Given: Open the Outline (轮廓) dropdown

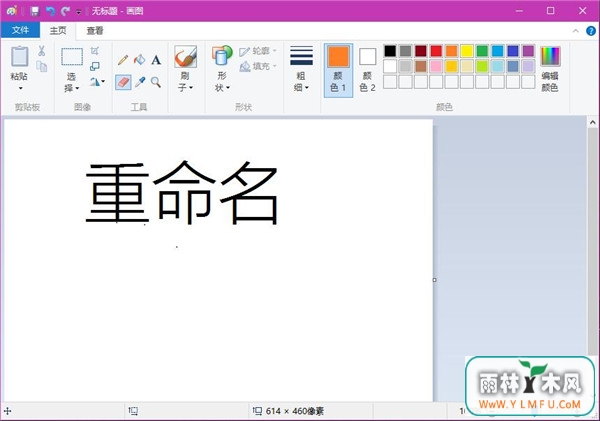Looking at the screenshot, I should pyautogui.click(x=258, y=51).
